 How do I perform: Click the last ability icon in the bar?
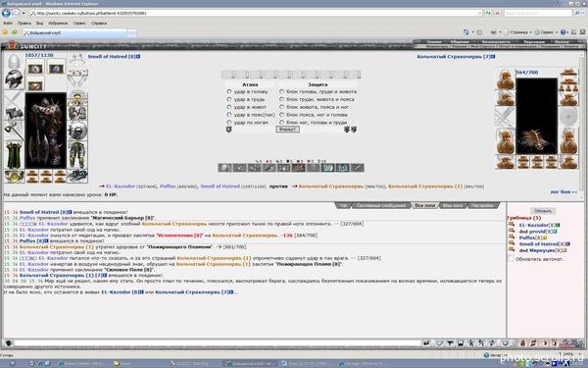pos(358,168)
